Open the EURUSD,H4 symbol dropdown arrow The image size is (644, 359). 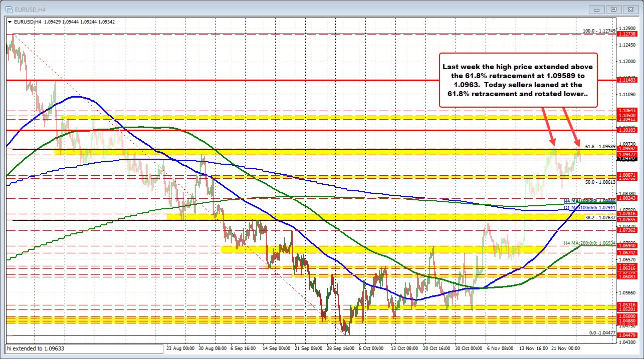[9, 22]
